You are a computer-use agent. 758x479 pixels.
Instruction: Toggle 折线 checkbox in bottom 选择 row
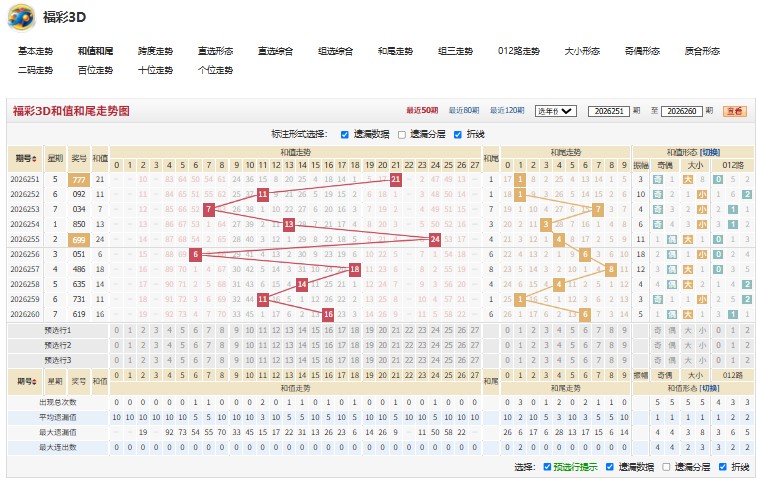(x=722, y=466)
